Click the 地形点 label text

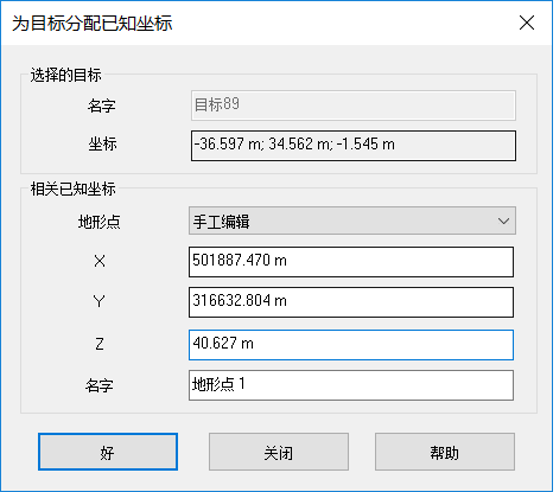click(x=99, y=222)
